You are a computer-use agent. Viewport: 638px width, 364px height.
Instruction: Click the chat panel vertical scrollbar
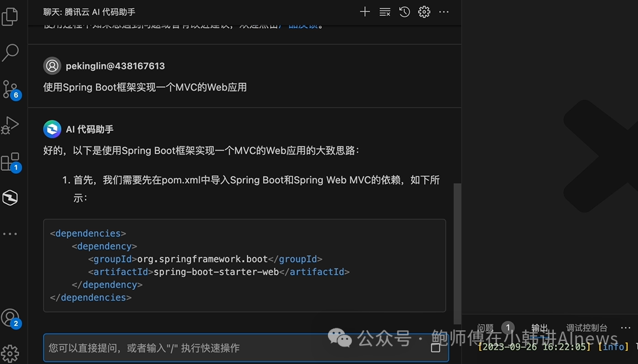pos(457,249)
